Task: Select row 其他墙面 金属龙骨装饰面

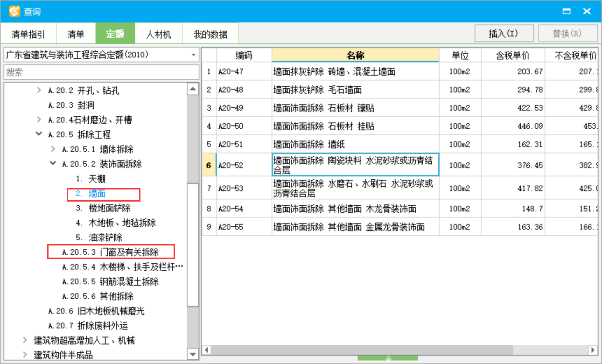Action: click(x=356, y=227)
